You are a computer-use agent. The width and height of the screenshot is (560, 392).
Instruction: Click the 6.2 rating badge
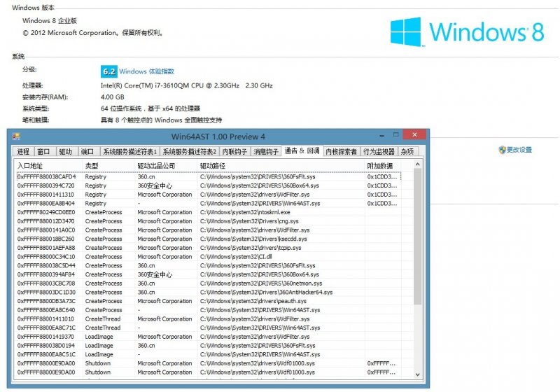tap(108, 71)
